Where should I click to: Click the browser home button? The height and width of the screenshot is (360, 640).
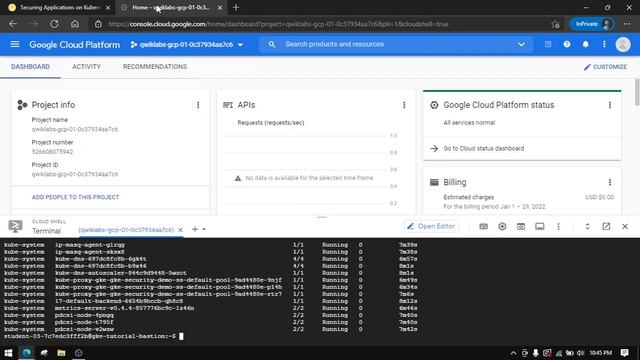[75, 24]
